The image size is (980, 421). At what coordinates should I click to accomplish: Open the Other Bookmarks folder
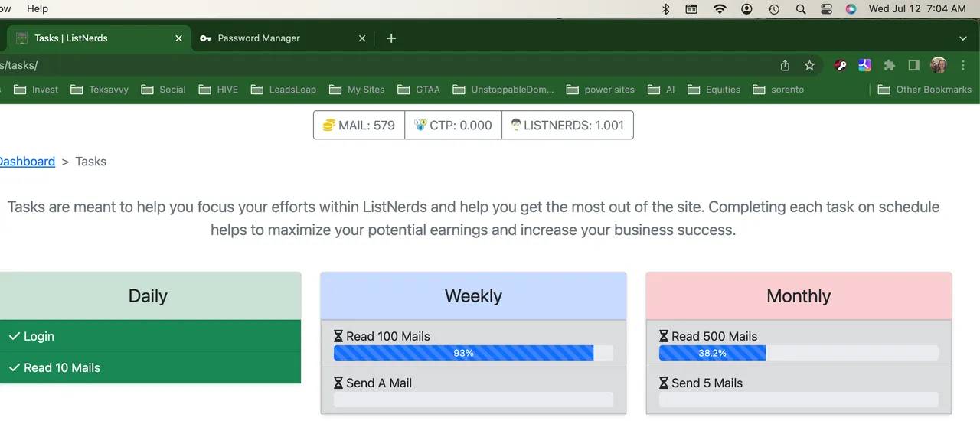click(924, 90)
